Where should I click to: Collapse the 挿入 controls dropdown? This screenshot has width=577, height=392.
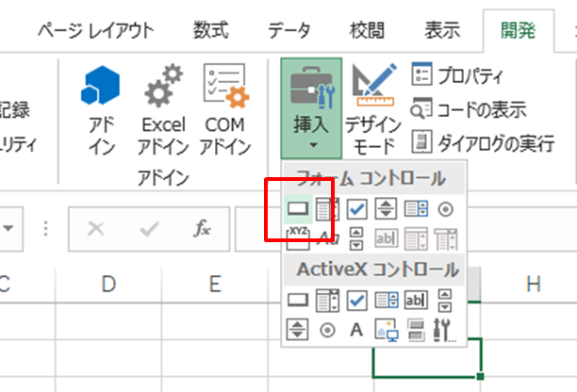[311, 108]
